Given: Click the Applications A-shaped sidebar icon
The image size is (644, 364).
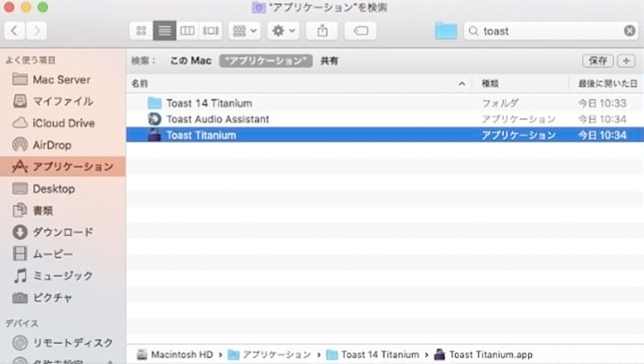Looking at the screenshot, I should [x=19, y=167].
